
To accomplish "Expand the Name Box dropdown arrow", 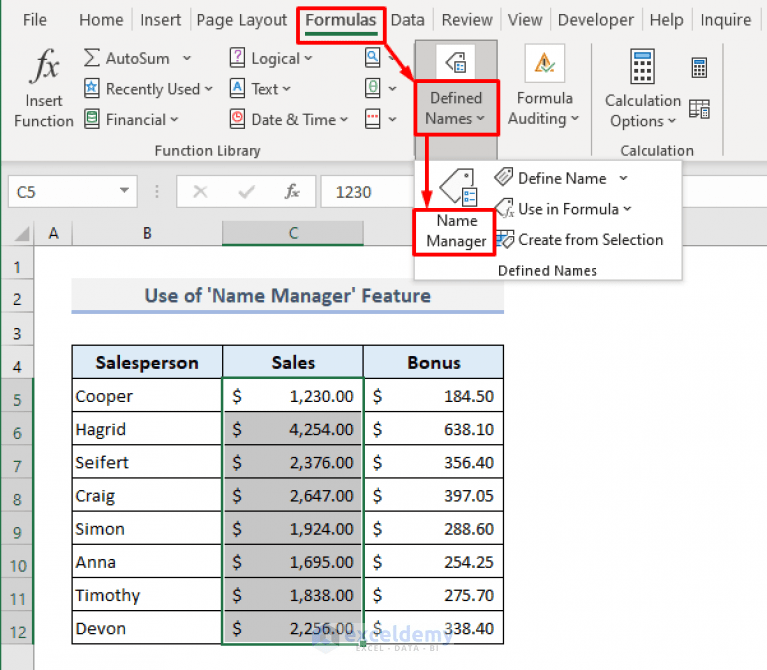I will [124, 191].
